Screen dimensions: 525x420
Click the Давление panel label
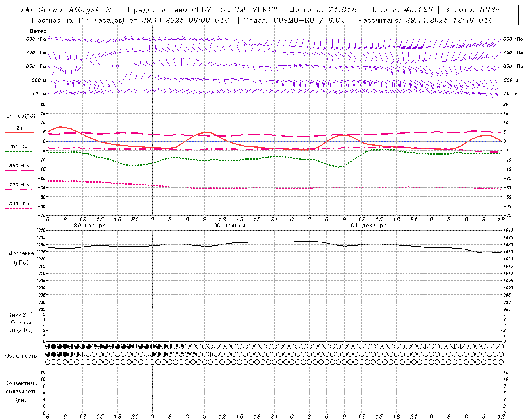point(21,253)
